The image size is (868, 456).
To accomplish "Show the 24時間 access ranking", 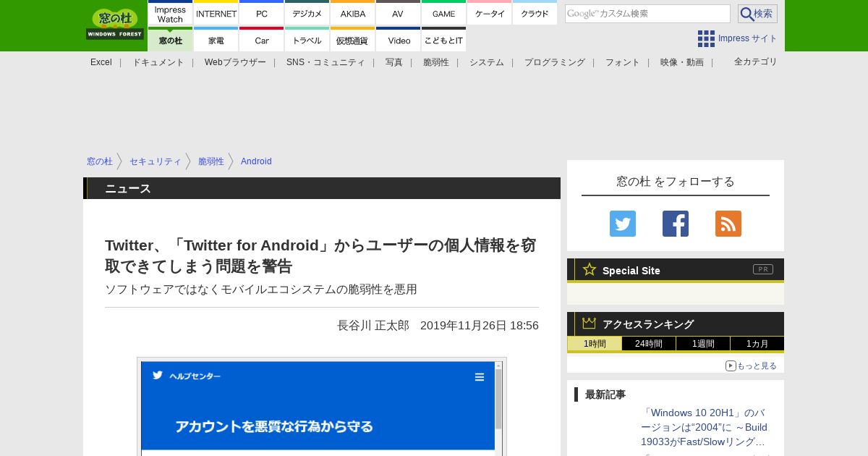I will (649, 344).
